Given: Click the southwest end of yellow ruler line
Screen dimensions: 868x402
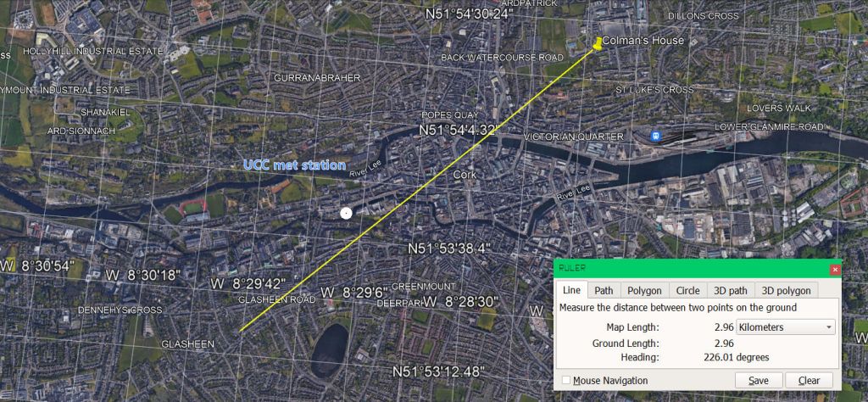Looking at the screenshot, I should click(241, 330).
